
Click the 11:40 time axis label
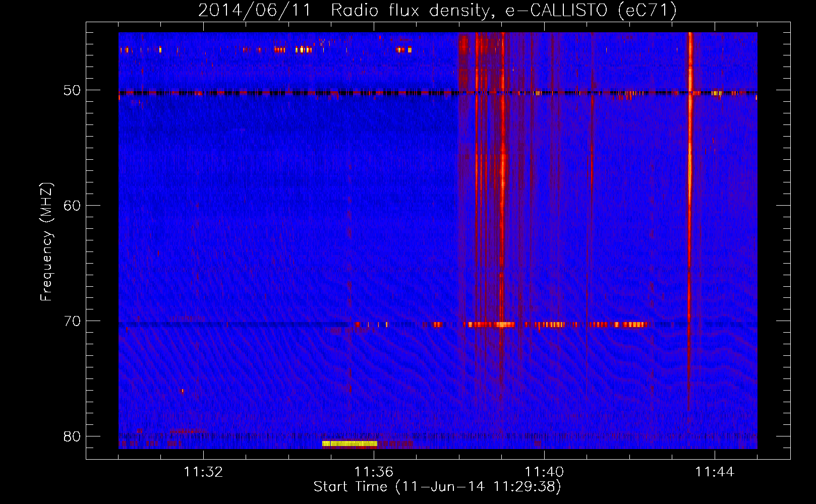click(544, 472)
